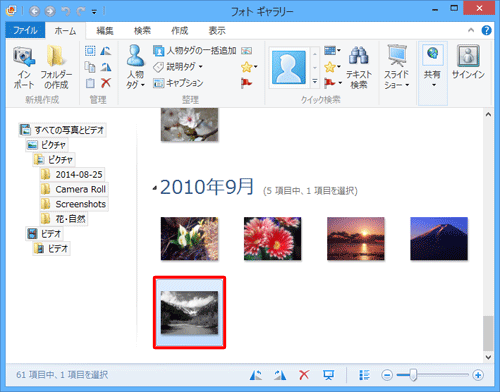Open Help with the blue question mark
The height and width of the screenshot is (392, 500).
pos(486,31)
